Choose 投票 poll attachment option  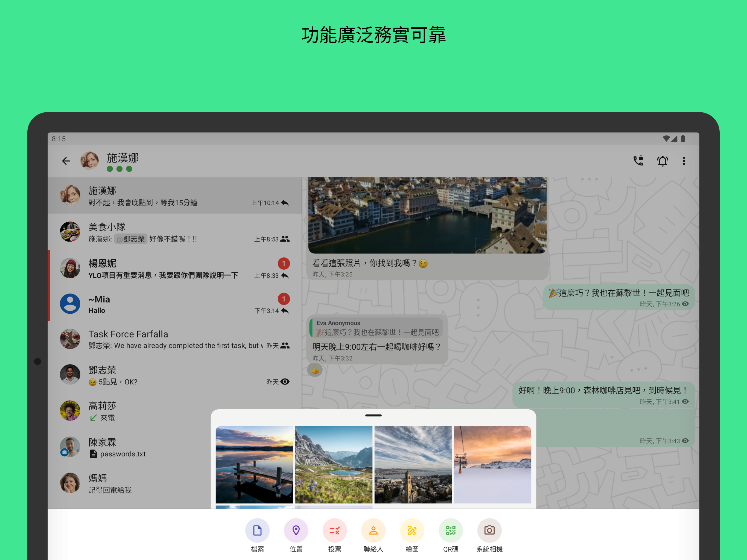click(335, 535)
